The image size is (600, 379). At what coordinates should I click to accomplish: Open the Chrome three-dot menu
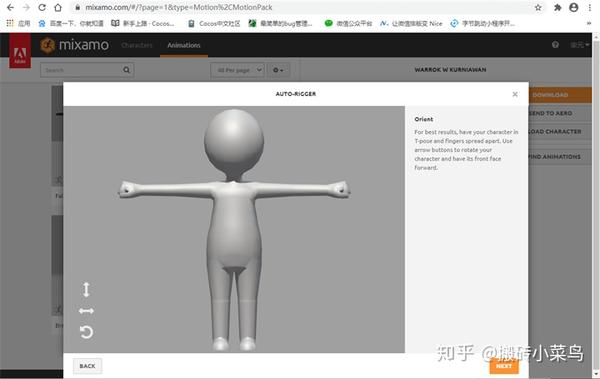pyautogui.click(x=590, y=7)
